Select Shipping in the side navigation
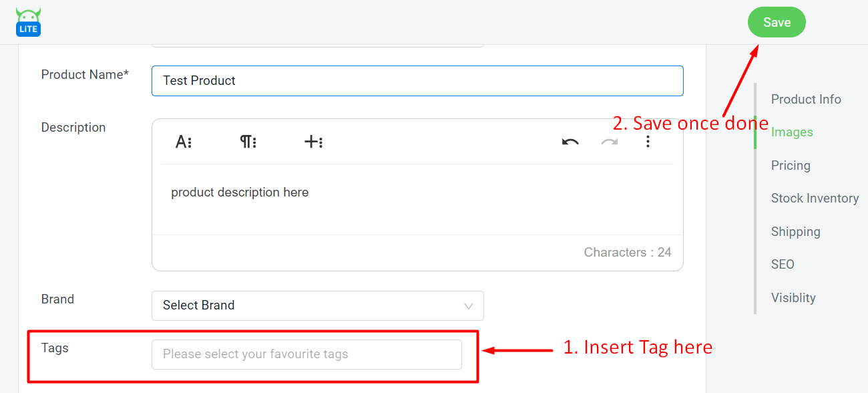868x393 pixels. (x=795, y=232)
